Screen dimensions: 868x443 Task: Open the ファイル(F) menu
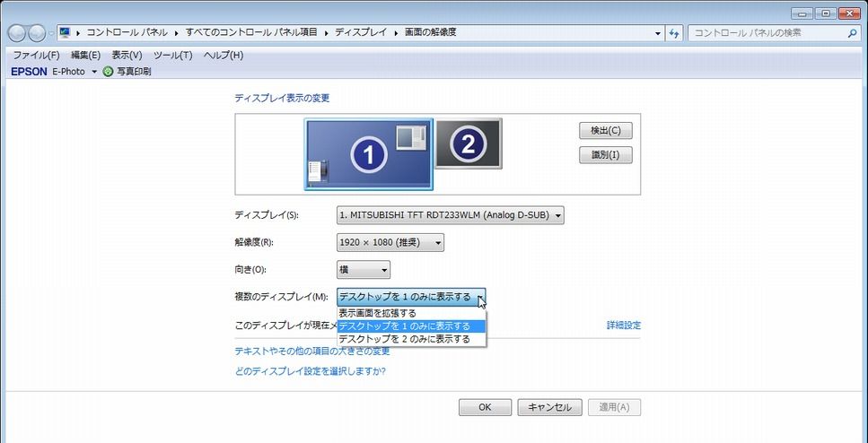click(x=36, y=55)
